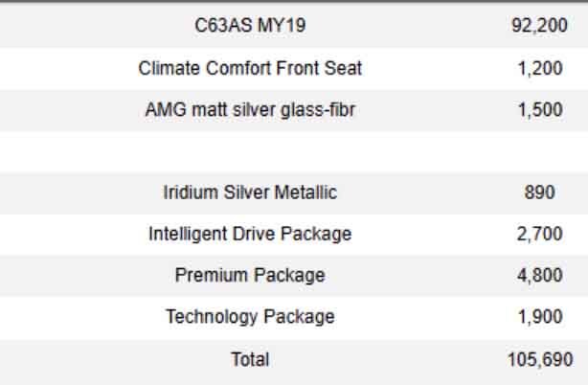Click the dark top border of table
The height and width of the screenshot is (385, 588).
coord(294,2)
